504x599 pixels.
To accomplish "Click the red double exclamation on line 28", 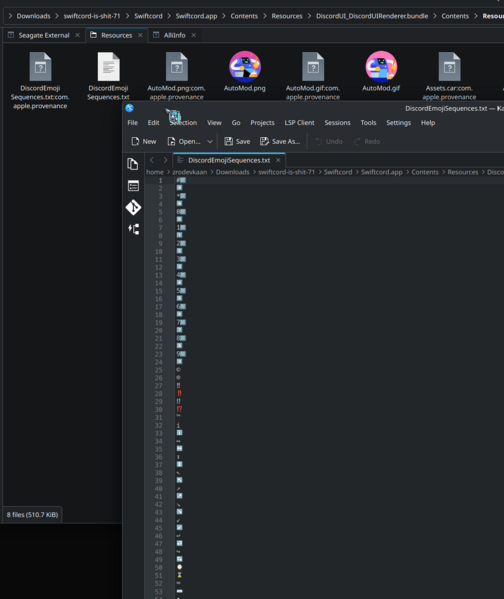I will pos(179,393).
